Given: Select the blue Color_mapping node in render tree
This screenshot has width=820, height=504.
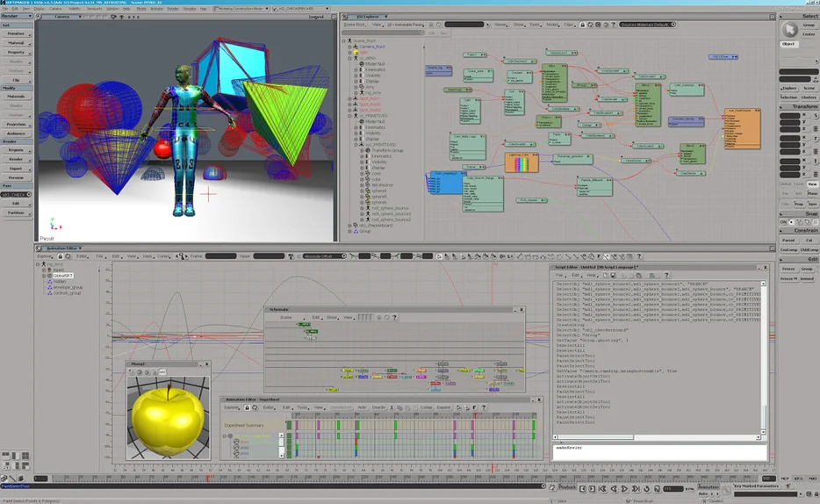Looking at the screenshot, I should point(446,183).
